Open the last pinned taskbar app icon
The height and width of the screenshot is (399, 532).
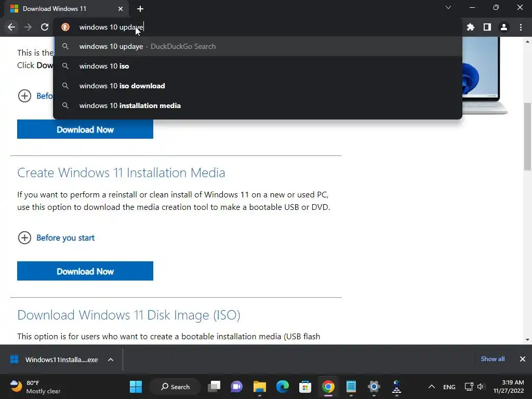coord(396,387)
